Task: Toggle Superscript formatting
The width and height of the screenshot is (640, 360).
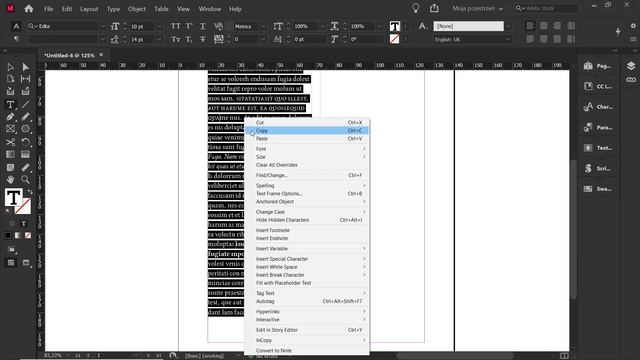Action: [x=189, y=26]
